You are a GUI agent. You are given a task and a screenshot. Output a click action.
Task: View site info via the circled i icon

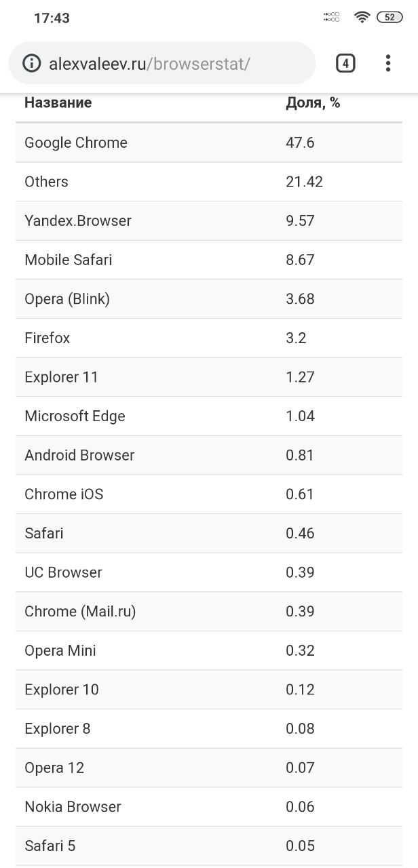[x=31, y=64]
